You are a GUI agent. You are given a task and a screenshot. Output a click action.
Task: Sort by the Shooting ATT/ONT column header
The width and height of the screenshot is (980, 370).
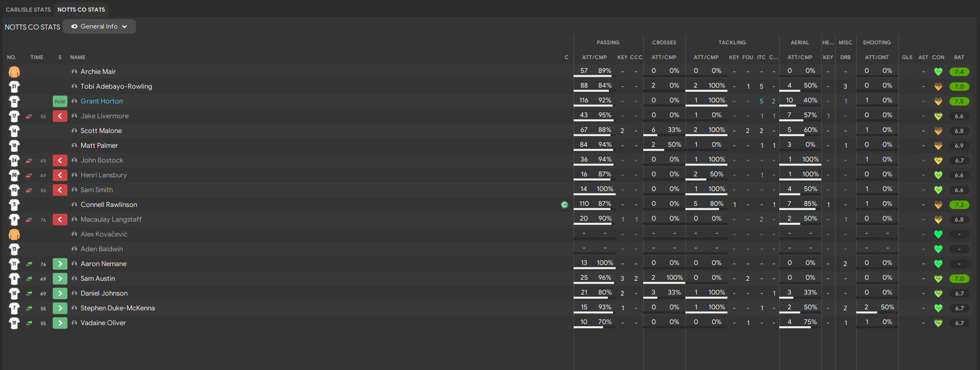(x=877, y=57)
